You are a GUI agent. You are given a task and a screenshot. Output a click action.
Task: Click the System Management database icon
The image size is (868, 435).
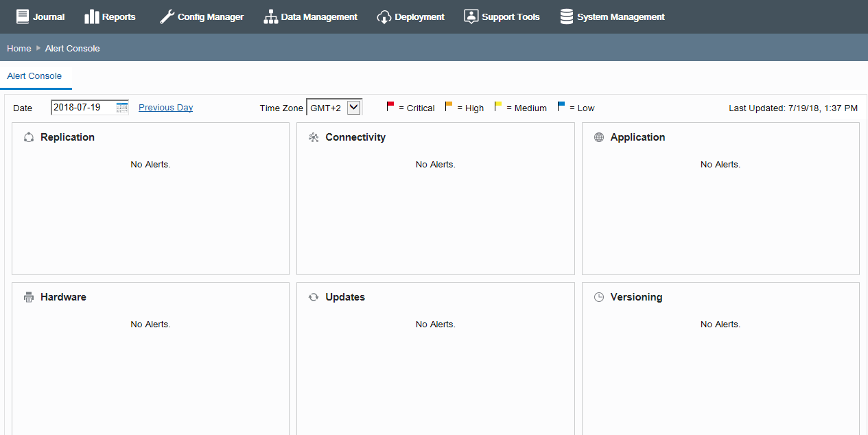click(x=567, y=16)
